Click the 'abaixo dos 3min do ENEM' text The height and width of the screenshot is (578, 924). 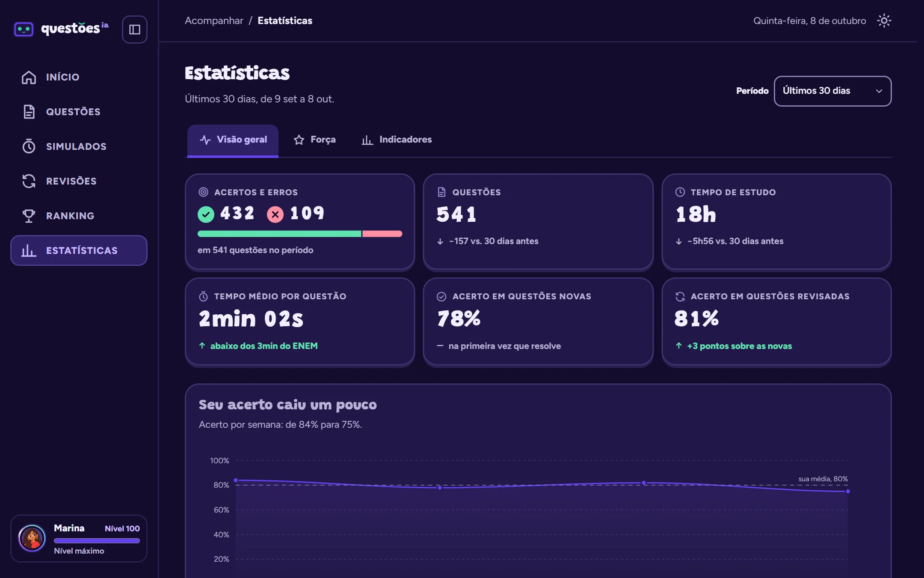click(264, 346)
